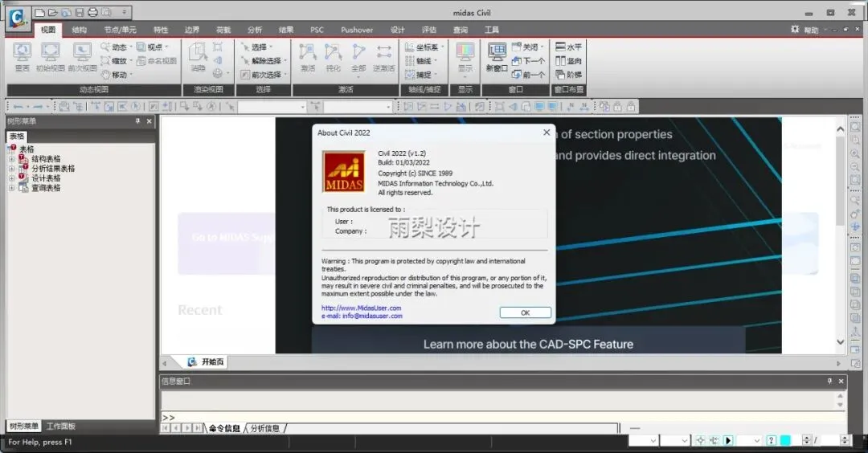Expand the 分析结果表格 tree node
The width and height of the screenshot is (868, 453).
click(x=11, y=169)
